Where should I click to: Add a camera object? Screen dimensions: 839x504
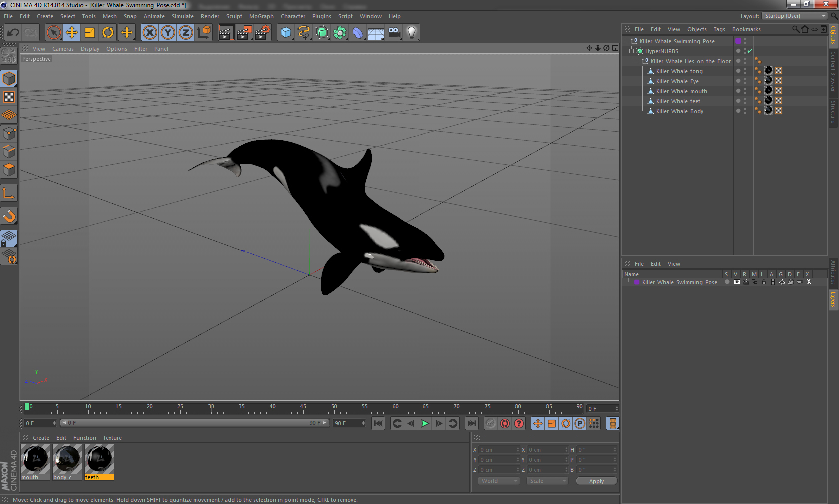(x=394, y=33)
